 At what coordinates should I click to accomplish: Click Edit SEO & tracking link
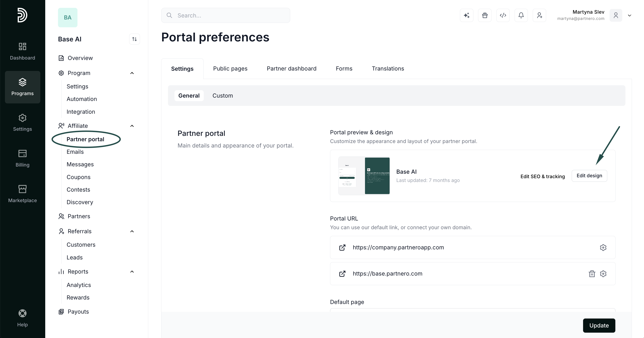pyautogui.click(x=543, y=177)
